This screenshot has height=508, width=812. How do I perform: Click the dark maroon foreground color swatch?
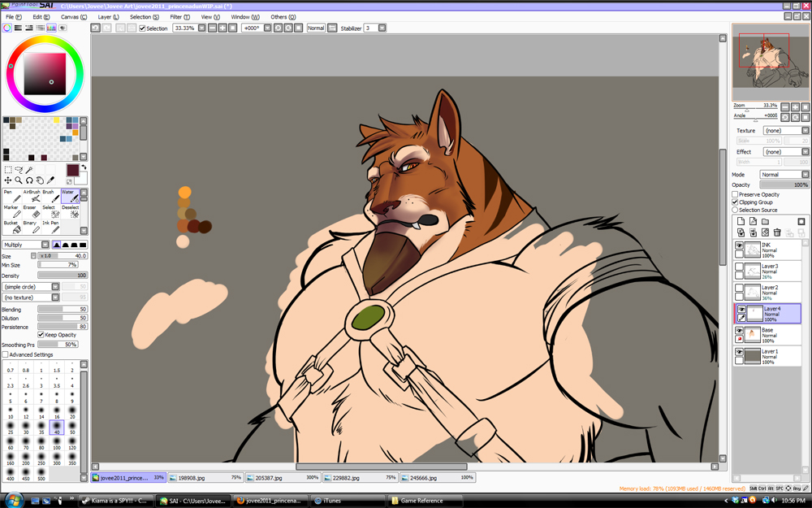(73, 171)
